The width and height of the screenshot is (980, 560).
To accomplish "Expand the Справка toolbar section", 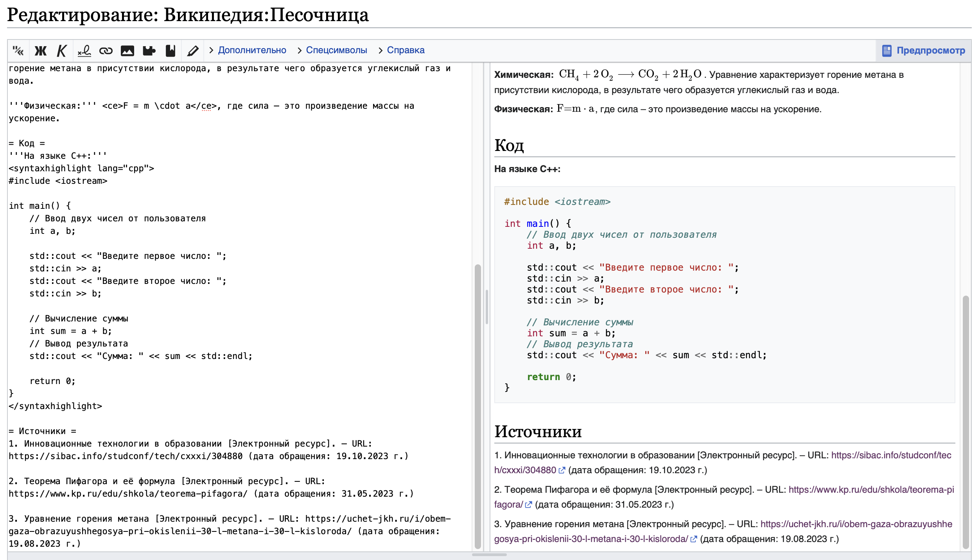I will [402, 50].
